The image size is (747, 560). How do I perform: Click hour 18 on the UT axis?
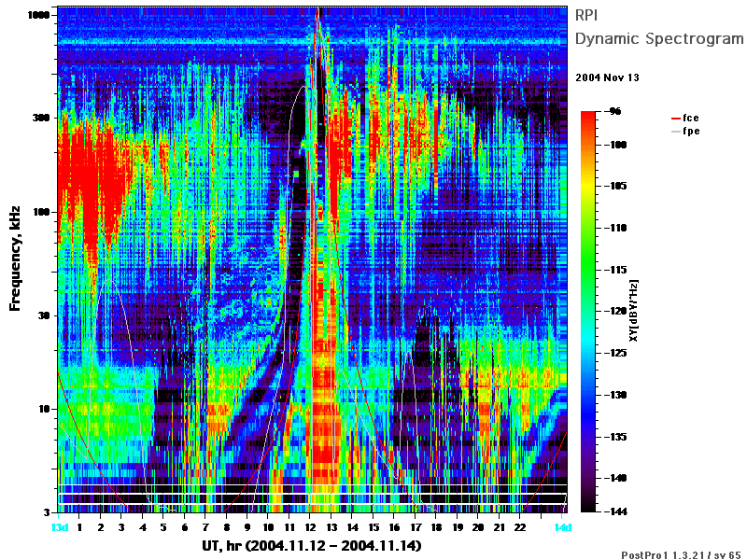[x=436, y=527]
